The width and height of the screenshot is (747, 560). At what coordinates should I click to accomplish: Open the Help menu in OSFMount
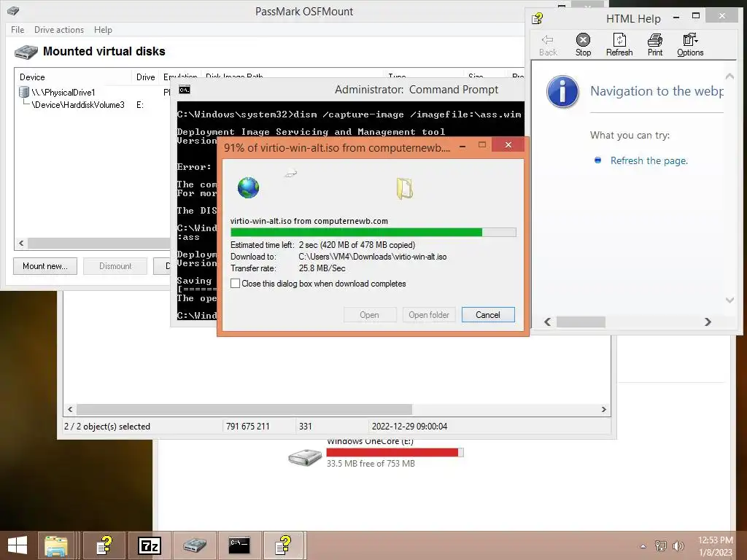tap(103, 29)
